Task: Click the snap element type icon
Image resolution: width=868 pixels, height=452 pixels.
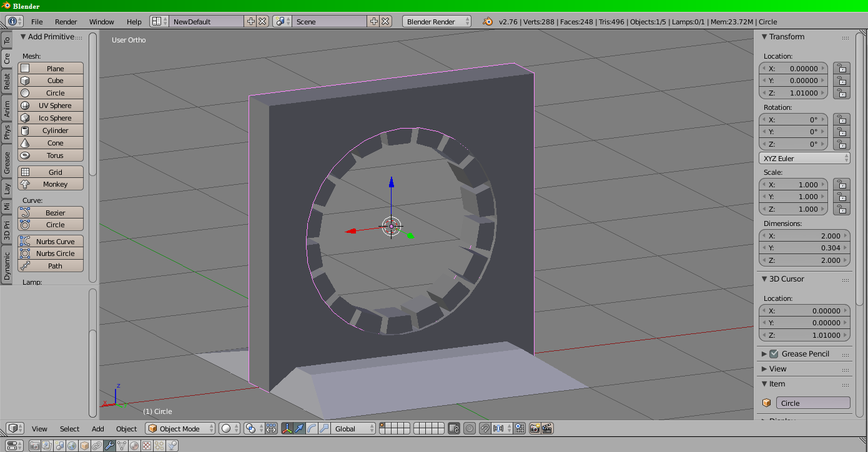Action: pyautogui.click(x=501, y=428)
